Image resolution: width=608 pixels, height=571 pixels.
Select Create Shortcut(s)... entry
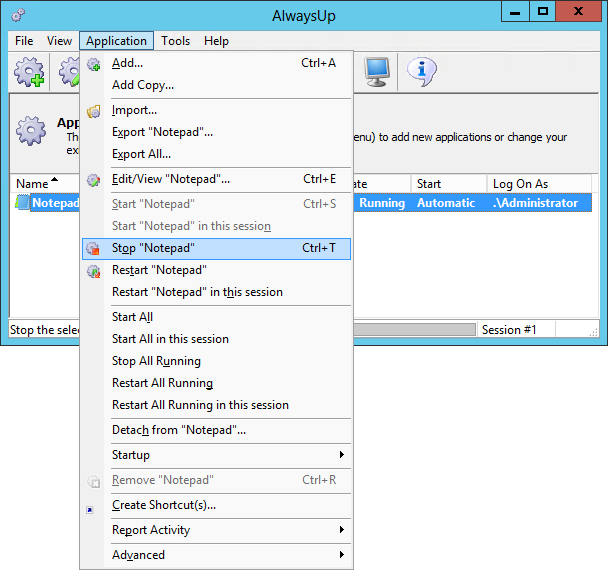(x=216, y=505)
